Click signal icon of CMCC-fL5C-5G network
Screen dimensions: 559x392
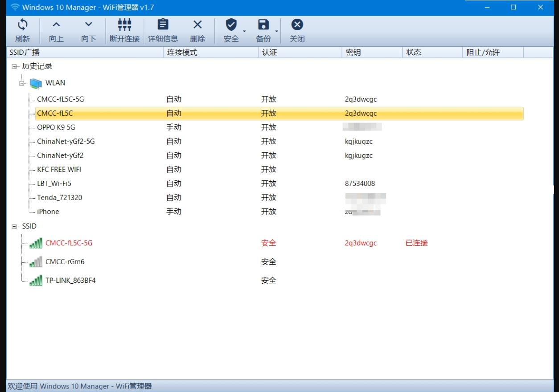click(x=36, y=243)
